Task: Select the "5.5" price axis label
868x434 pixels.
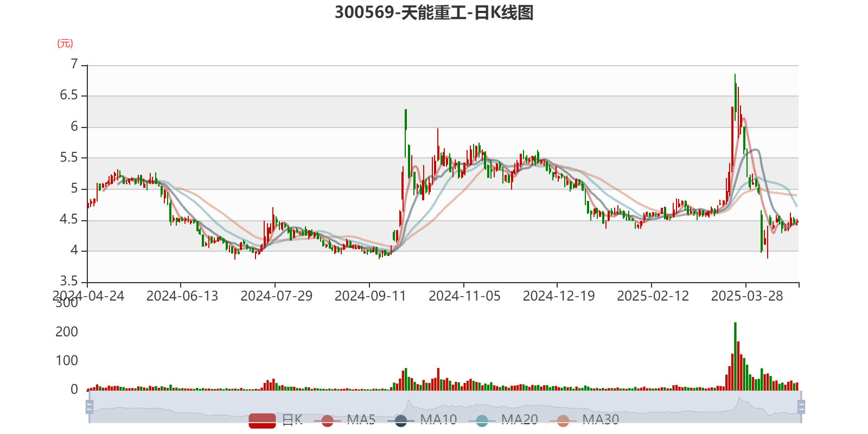Action: coord(69,157)
